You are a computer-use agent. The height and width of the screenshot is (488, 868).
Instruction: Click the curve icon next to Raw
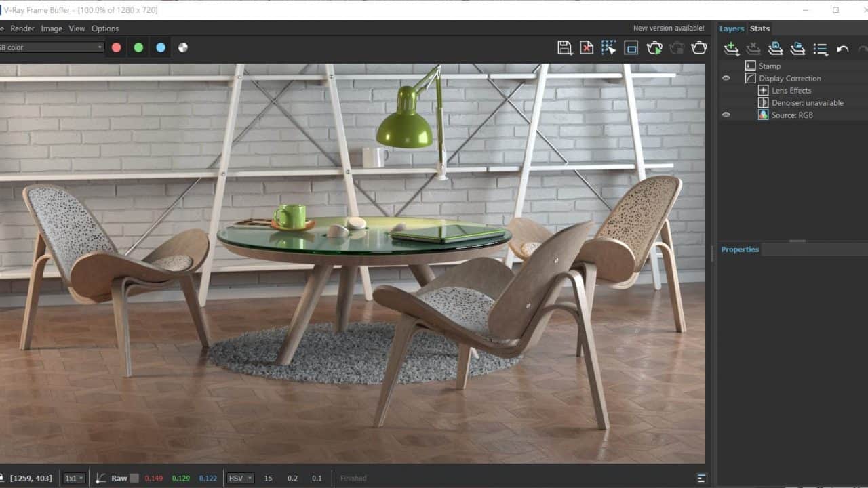[100, 478]
